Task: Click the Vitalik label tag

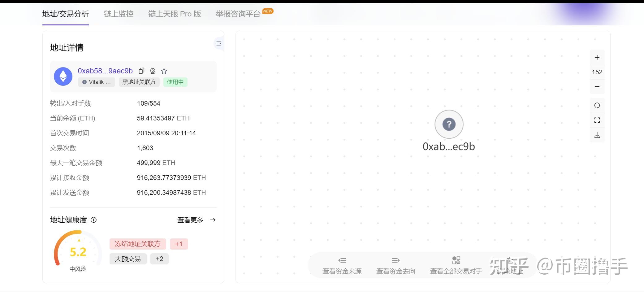Action: coord(97,82)
